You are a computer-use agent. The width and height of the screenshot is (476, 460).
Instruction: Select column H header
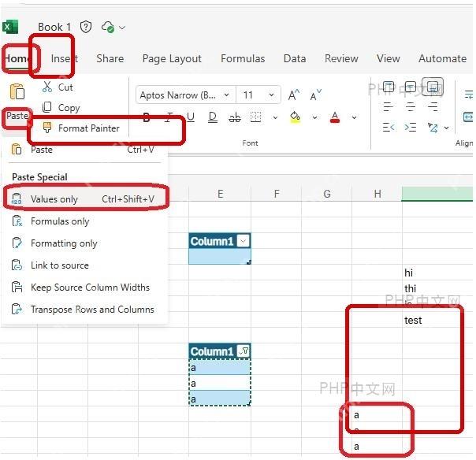coord(377,194)
